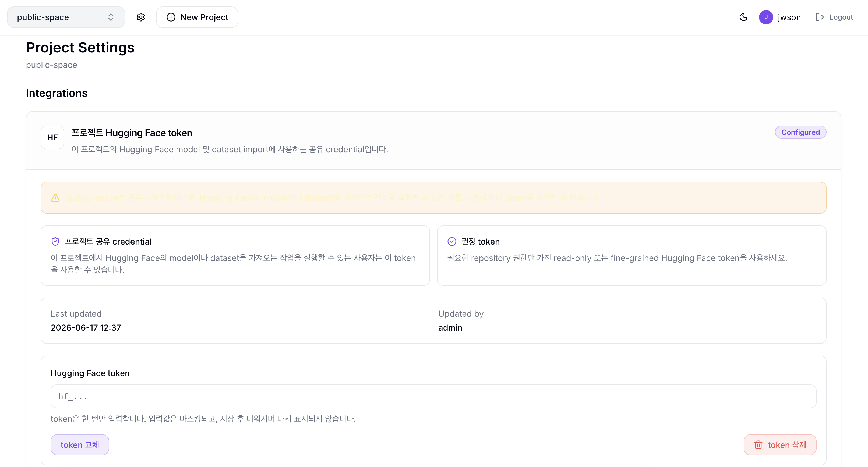The height and width of the screenshot is (467, 868).
Task: Click the check circle icon beside 권장 token
Action: click(452, 242)
